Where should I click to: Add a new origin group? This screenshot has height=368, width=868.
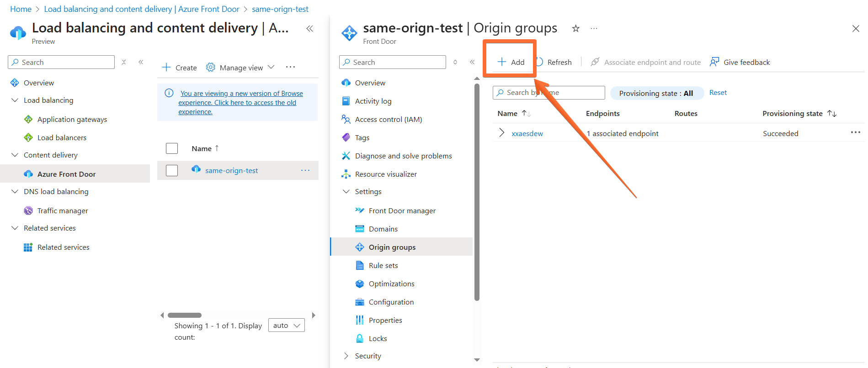tap(511, 62)
